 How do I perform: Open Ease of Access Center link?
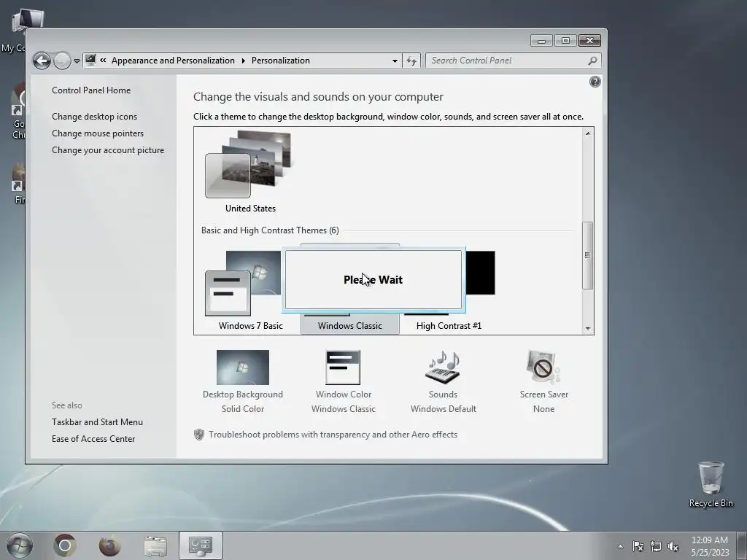coord(93,438)
